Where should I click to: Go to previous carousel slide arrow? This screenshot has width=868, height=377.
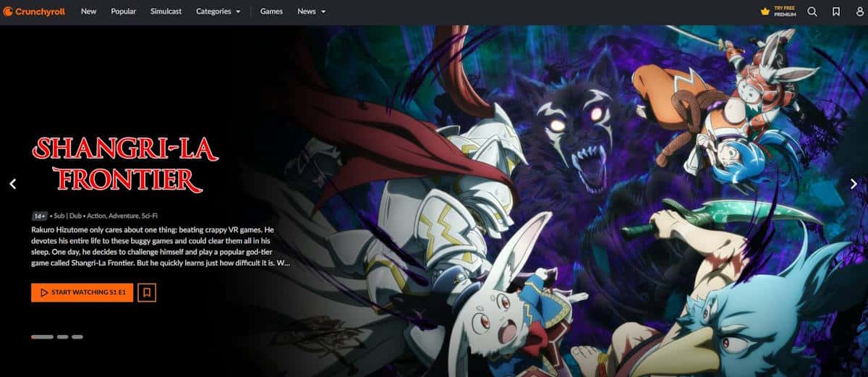[x=12, y=185]
